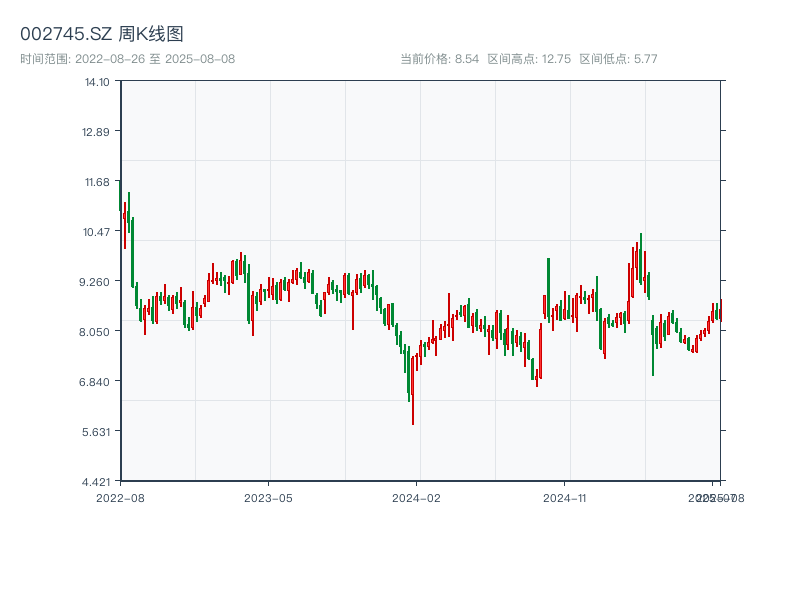Click the 4.421 y-axis tick label
This screenshot has width=800, height=600.
(97, 482)
